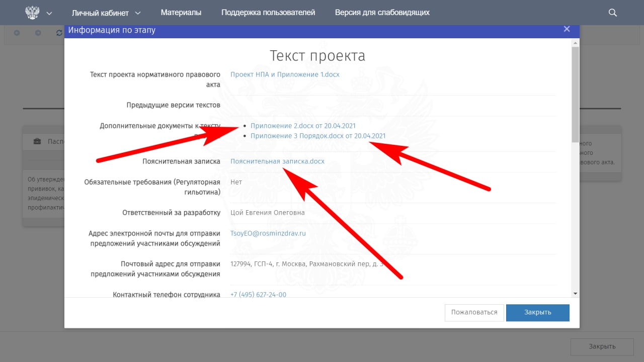Select name Цой Евгения Олеговна
Viewport: 644px width, 362px height.
268,213
